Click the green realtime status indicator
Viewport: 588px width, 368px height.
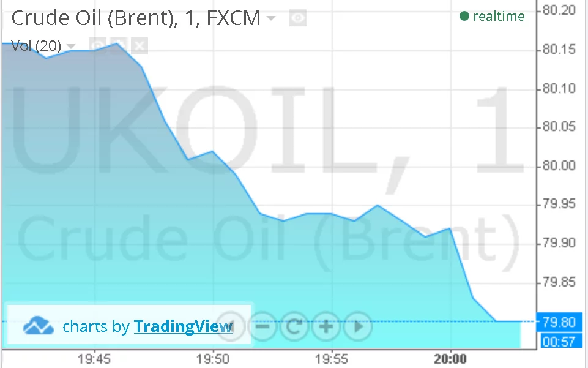coord(464,17)
